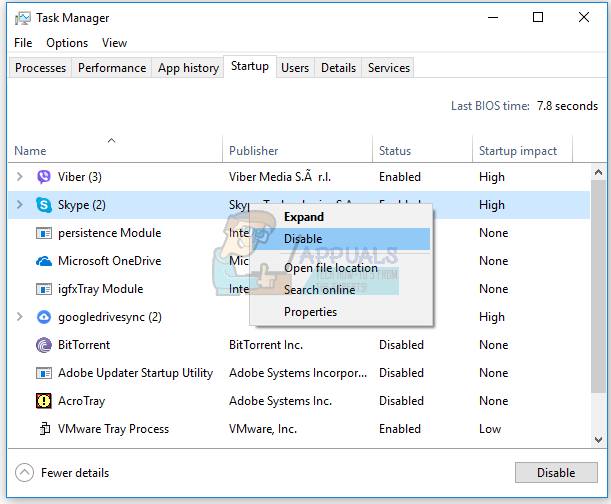Image resolution: width=611 pixels, height=504 pixels.
Task: Click the BitTorrent icon
Action: click(44, 345)
